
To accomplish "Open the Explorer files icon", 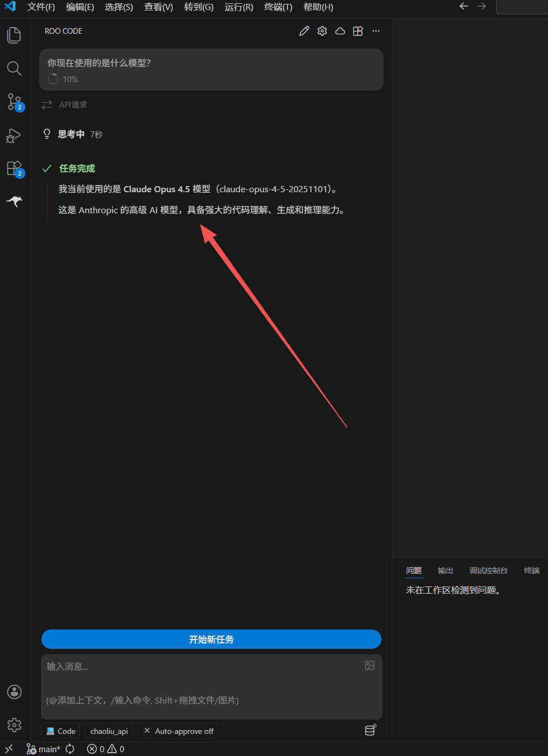I will coord(14,35).
